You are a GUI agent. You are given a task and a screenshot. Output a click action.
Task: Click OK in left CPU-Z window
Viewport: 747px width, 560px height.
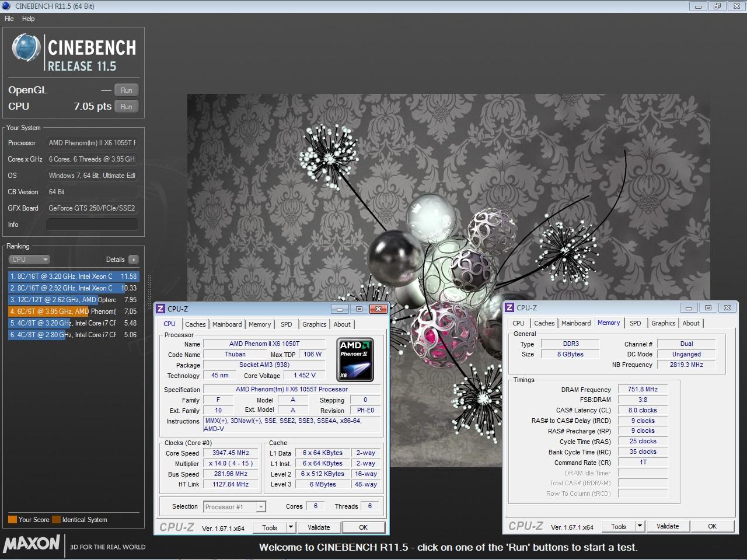[x=364, y=527]
